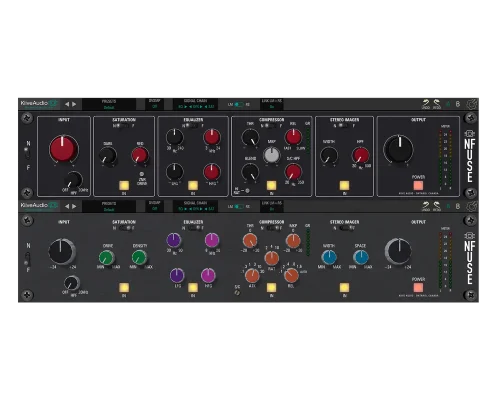The height and width of the screenshot is (400, 500).
Task: Click Power button on lower unit
Action: point(418,287)
